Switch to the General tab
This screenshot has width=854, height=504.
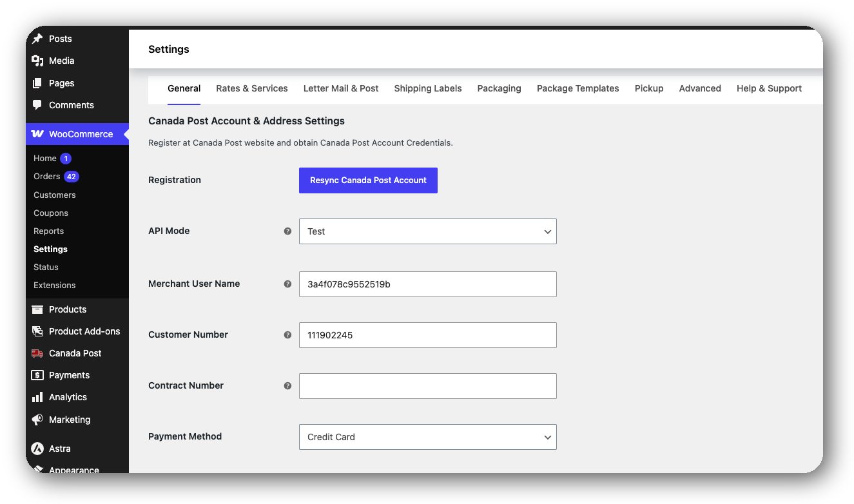click(x=184, y=88)
